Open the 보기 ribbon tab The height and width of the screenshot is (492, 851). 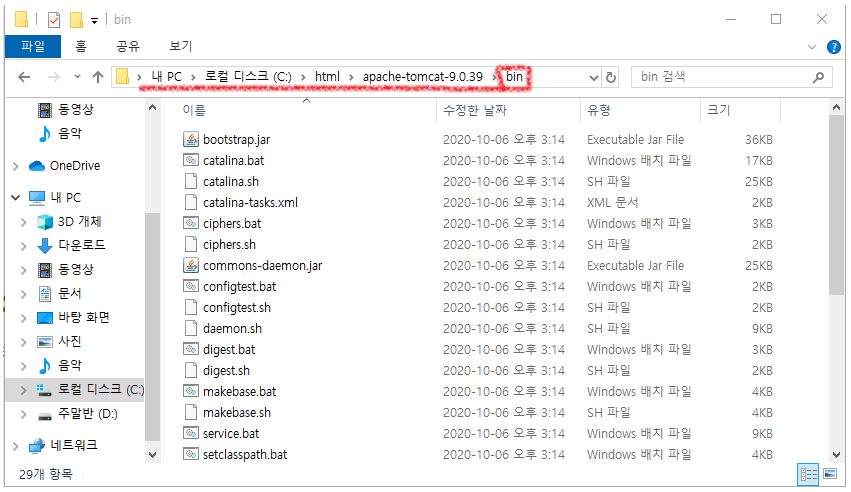coord(181,47)
